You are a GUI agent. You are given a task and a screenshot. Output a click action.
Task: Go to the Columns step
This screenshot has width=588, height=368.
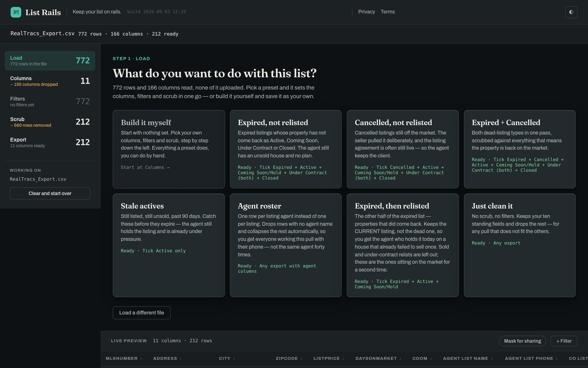[x=50, y=81]
